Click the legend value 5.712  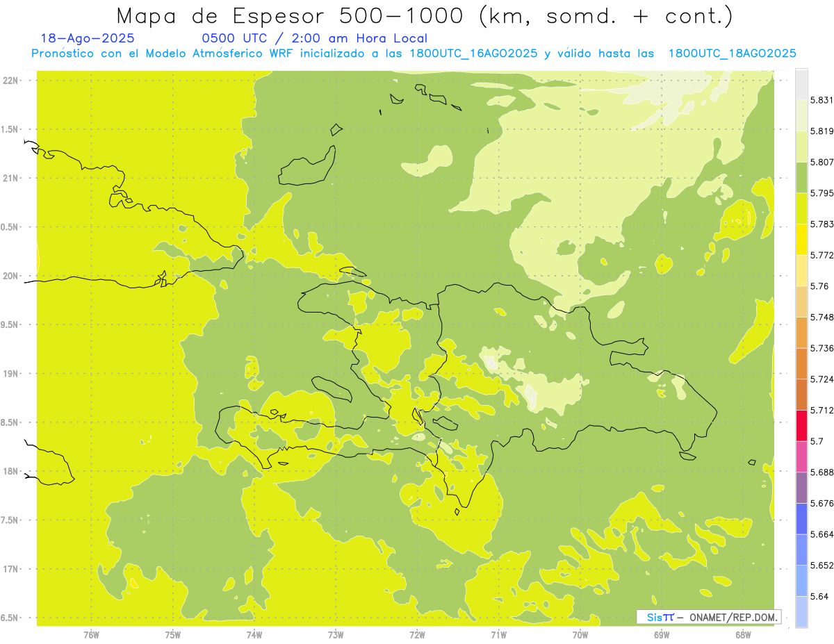tap(821, 410)
